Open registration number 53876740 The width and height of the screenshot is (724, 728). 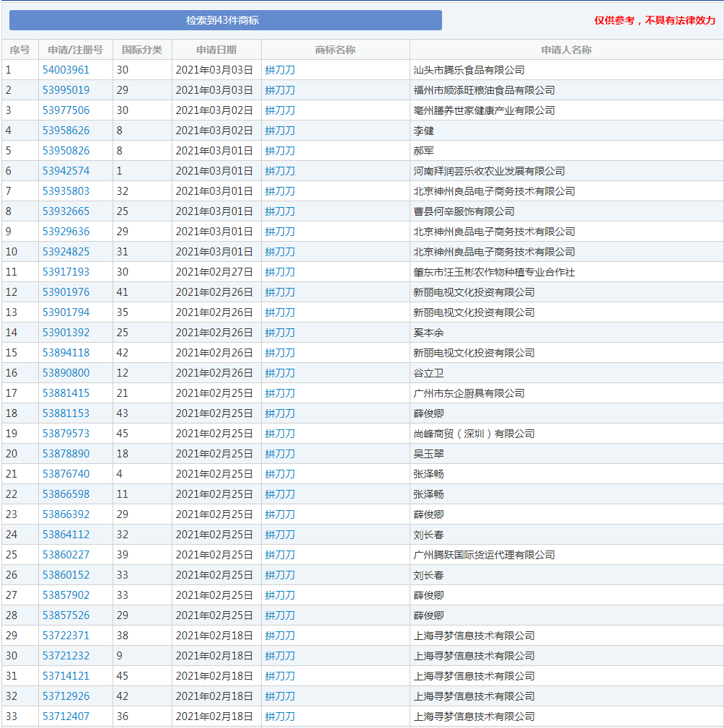click(66, 474)
